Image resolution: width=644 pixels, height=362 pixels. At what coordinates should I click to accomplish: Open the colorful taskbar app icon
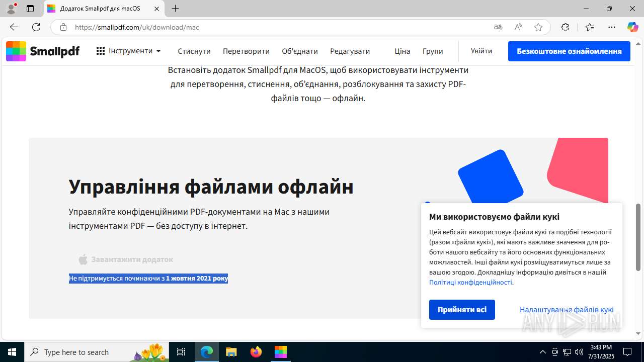point(281,352)
